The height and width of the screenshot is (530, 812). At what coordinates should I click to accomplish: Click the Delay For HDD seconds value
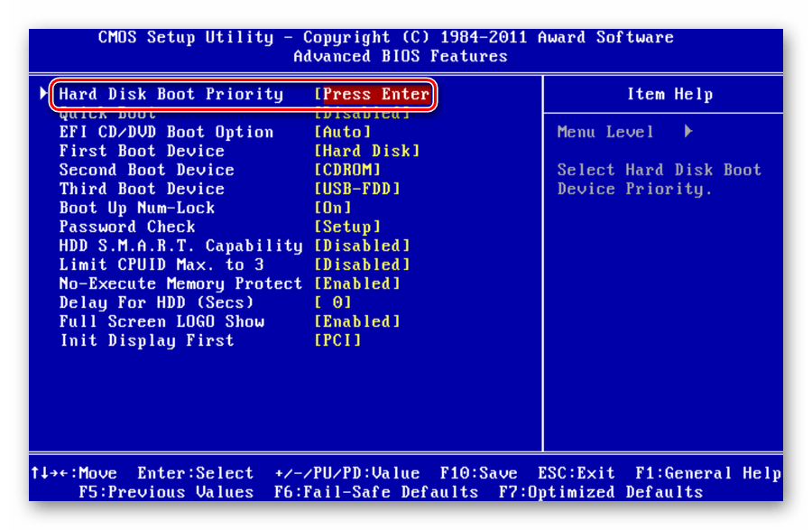333,302
